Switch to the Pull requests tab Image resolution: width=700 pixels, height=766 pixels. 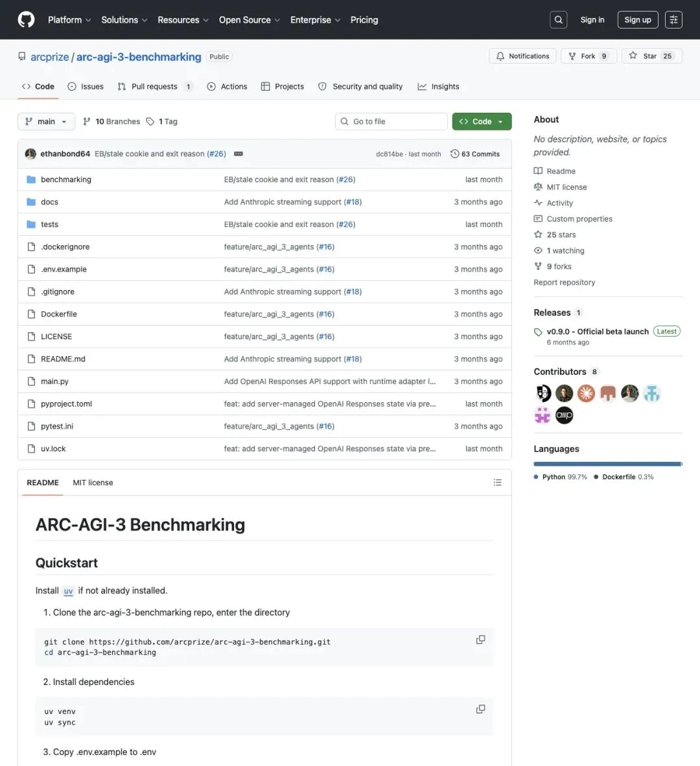click(x=155, y=86)
